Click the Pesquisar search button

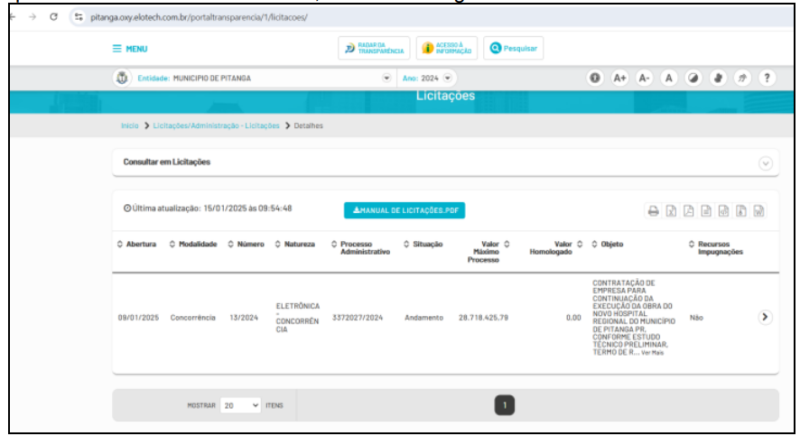pos(513,48)
